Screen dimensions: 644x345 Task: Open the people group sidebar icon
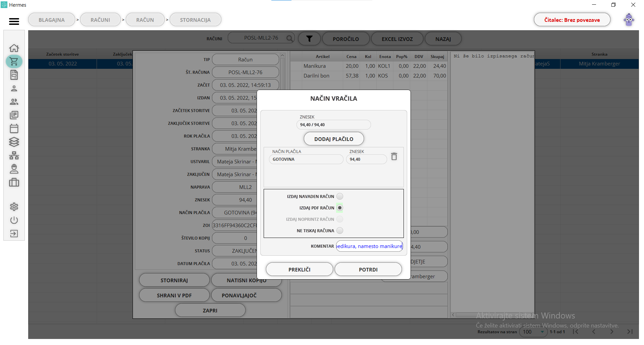[x=14, y=102]
